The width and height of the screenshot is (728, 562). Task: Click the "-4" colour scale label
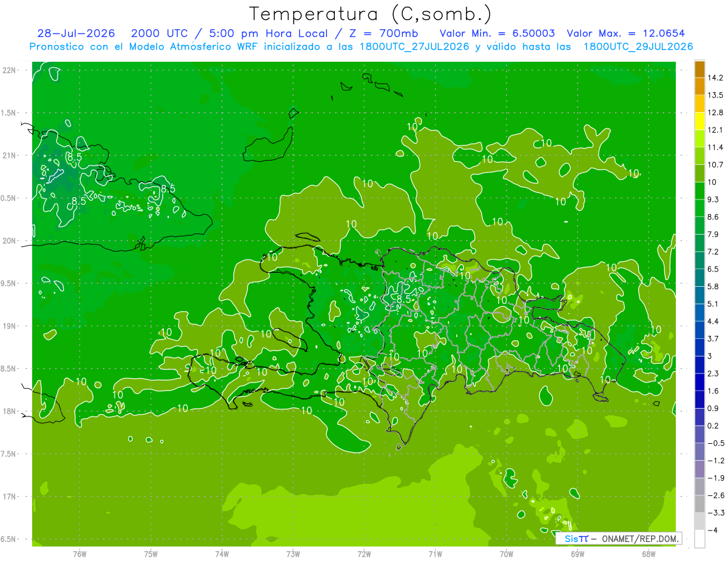712,530
